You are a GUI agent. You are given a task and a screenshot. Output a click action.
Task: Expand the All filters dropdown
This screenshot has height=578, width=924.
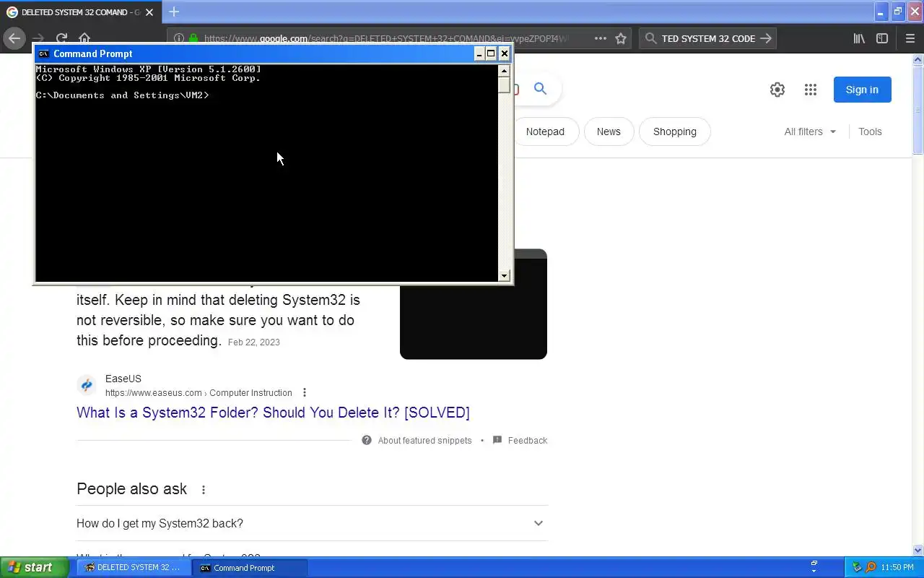click(810, 131)
